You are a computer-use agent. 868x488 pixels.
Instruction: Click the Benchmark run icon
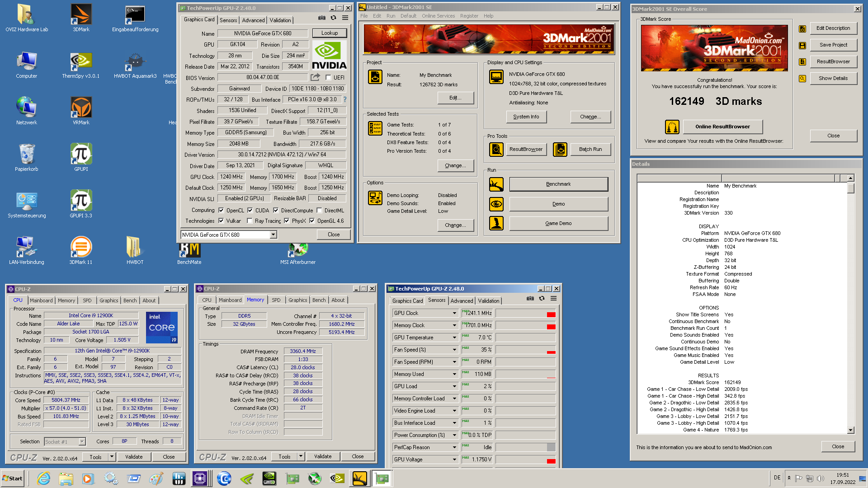[496, 184]
